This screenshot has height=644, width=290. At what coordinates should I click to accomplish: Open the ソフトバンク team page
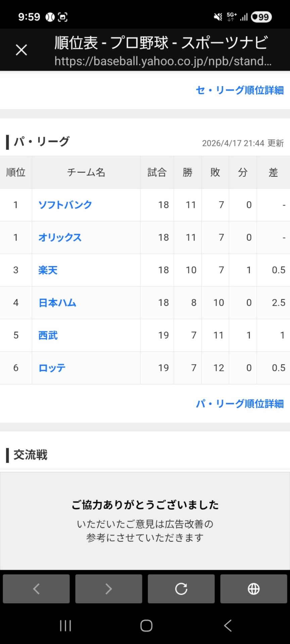click(x=65, y=205)
